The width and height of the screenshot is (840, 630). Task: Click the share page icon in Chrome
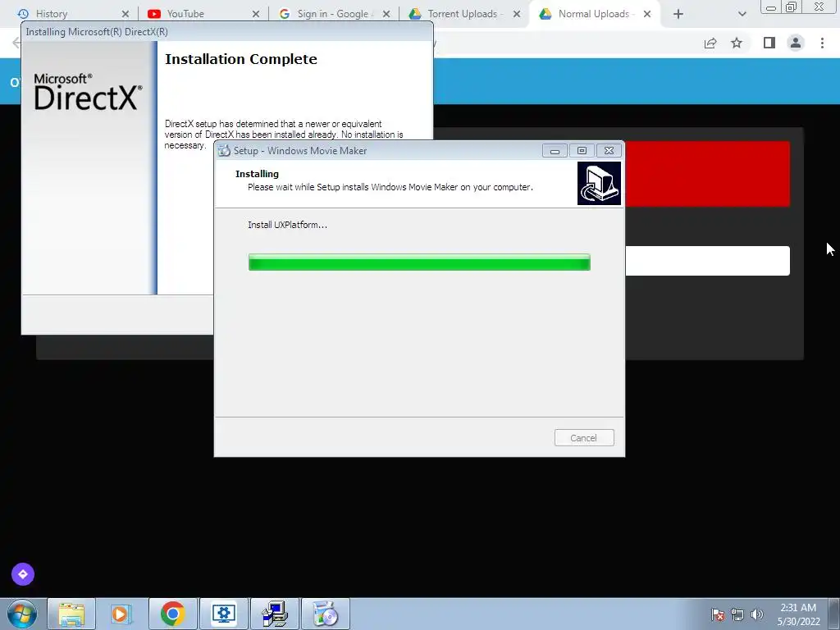tap(710, 43)
